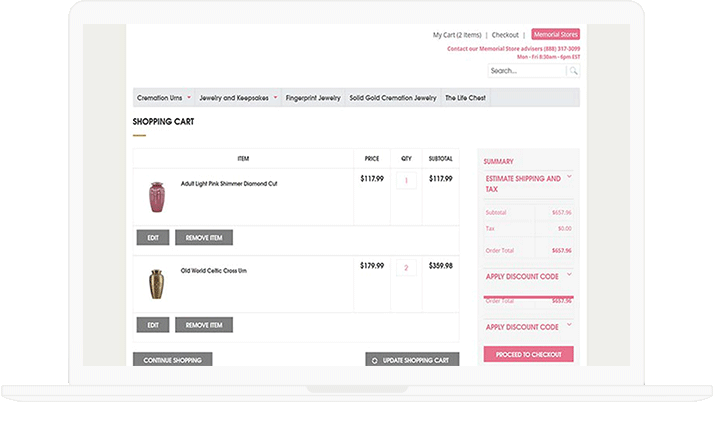Image resolution: width=715 pixels, height=430 pixels.
Task: Select The Life Chest menu item
Action: click(465, 98)
